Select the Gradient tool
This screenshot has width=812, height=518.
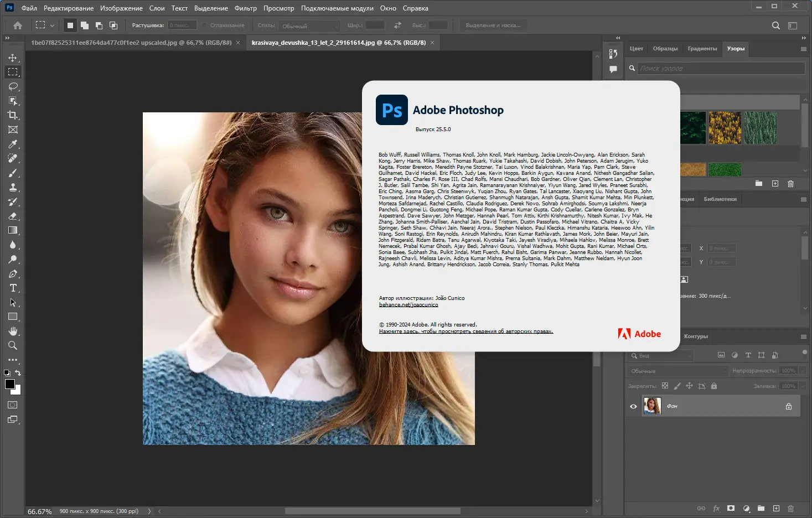13,230
